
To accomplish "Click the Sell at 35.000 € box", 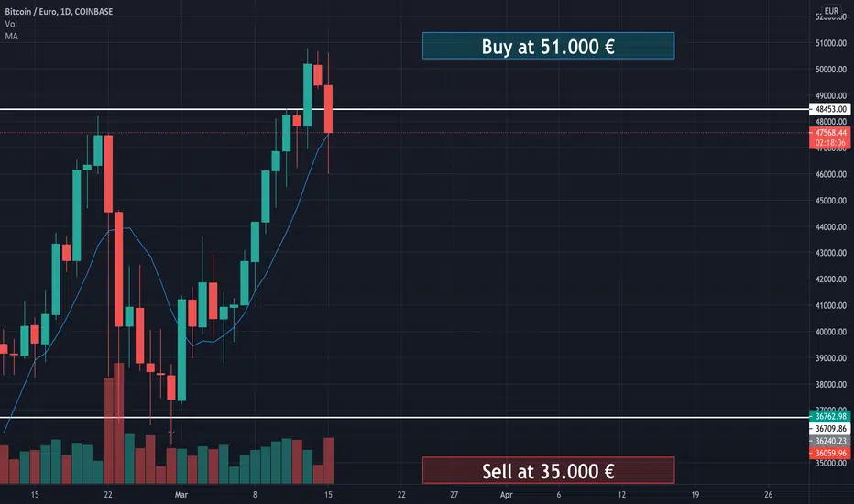I will tap(549, 471).
